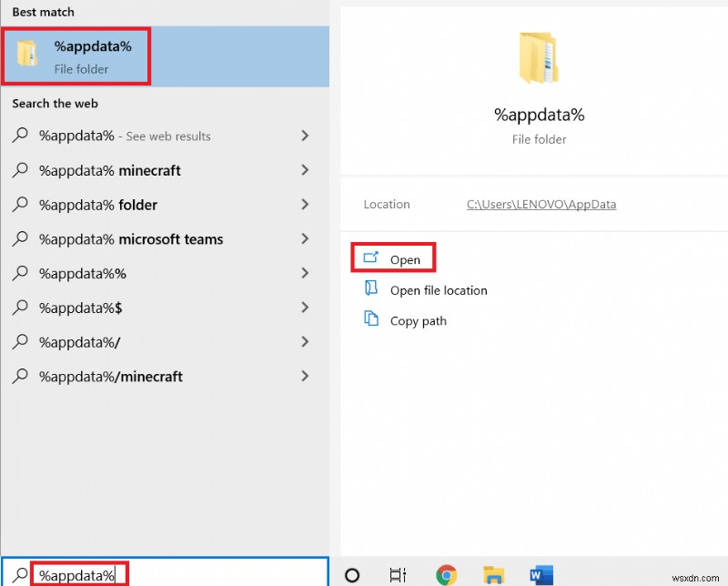Click the magnifier icon beside %appdata% minecraft
The image size is (728, 586).
tap(18, 170)
